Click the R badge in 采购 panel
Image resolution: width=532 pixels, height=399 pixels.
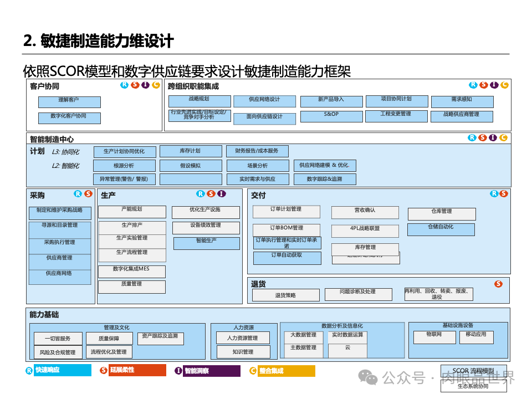[78, 194]
